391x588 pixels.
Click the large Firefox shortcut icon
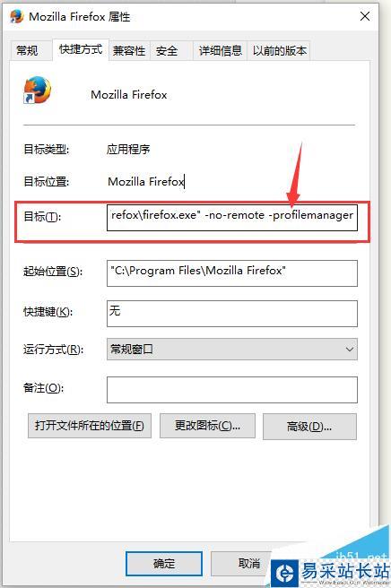click(37, 90)
